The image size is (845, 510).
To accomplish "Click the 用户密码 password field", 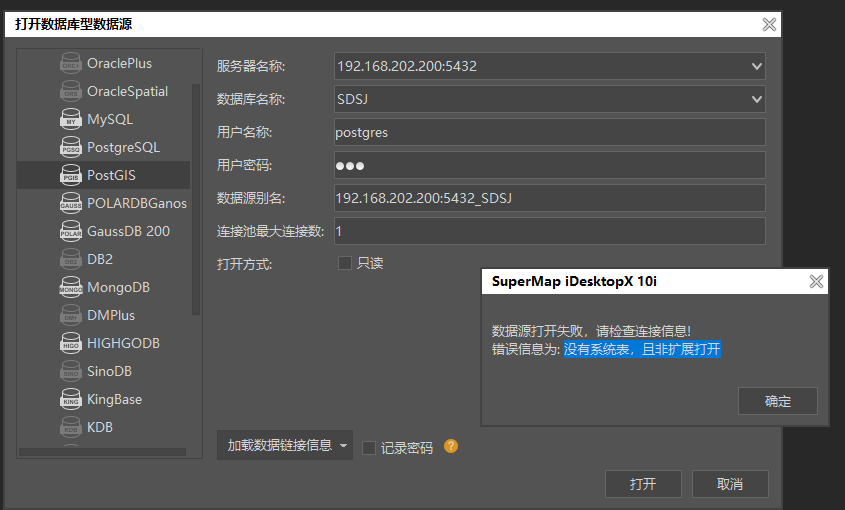I will [x=550, y=165].
